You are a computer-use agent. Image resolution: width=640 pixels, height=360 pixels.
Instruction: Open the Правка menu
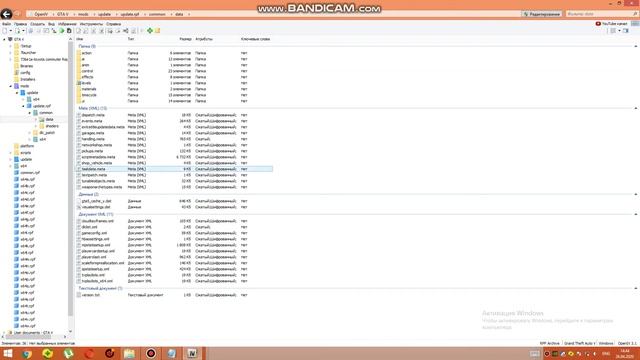[20, 24]
